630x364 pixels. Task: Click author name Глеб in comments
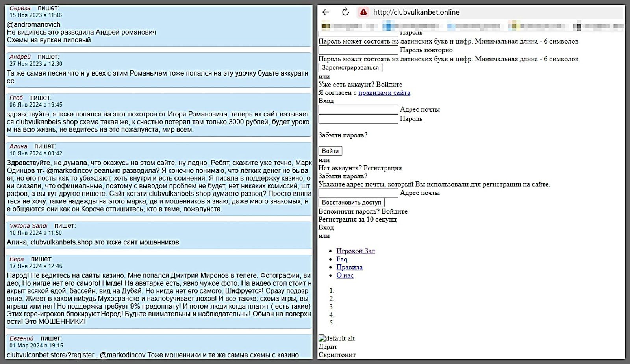(16, 98)
